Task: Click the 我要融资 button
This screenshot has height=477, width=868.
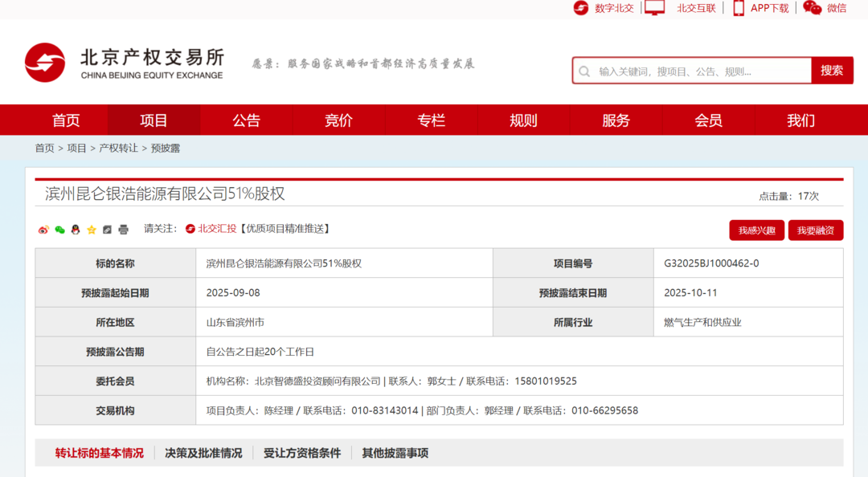Action: (816, 230)
